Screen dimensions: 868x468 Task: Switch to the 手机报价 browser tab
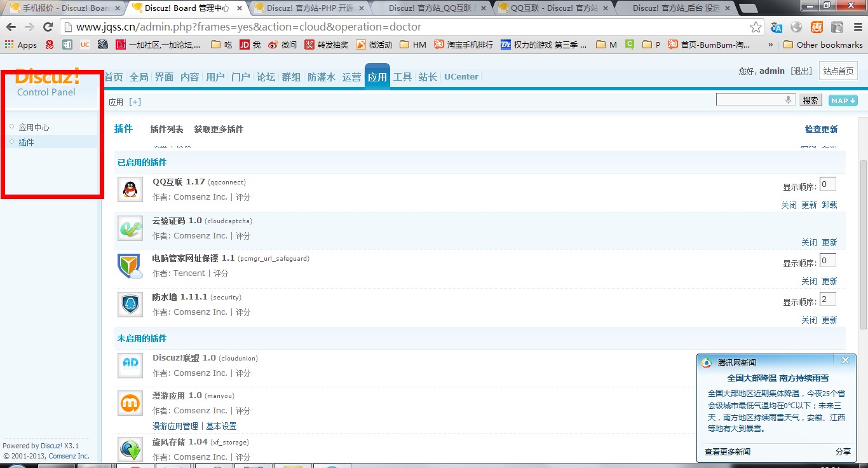pyautogui.click(x=64, y=8)
